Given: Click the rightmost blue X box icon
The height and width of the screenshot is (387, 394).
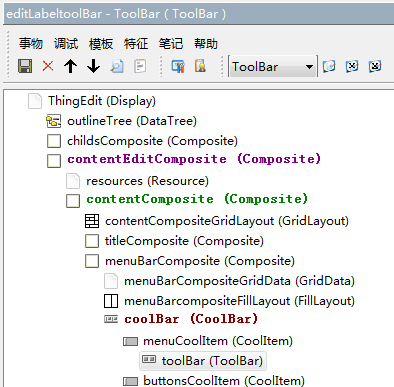Looking at the screenshot, I should 375,66.
